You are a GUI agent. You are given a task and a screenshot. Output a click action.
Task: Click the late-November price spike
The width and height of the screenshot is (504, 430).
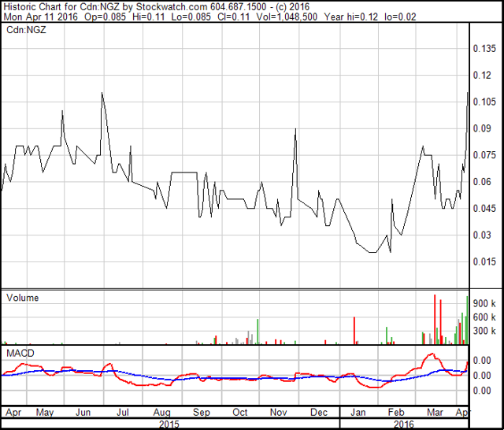coord(295,129)
